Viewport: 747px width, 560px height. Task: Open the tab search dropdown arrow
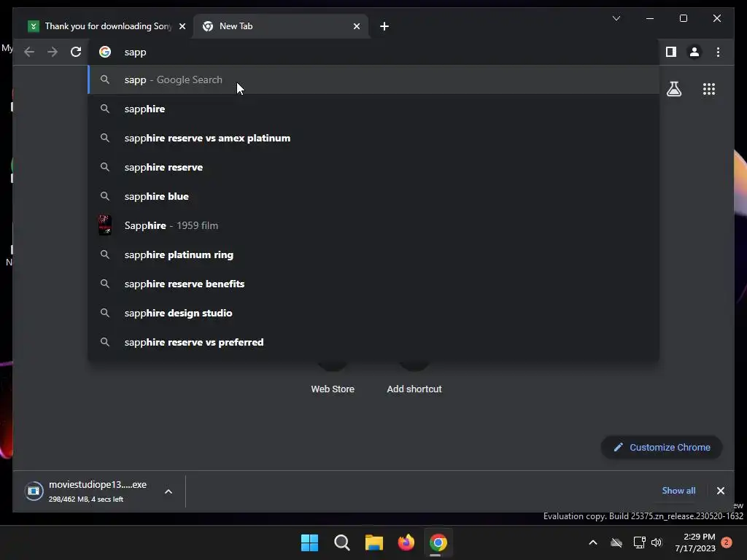click(616, 18)
